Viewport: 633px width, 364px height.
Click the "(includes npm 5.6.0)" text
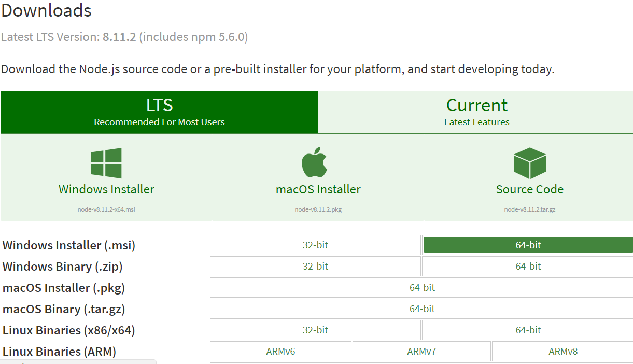click(x=193, y=37)
